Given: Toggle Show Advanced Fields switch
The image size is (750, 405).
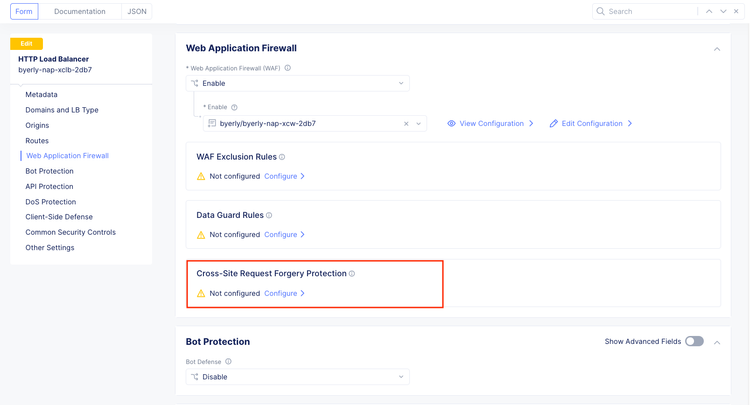Looking at the screenshot, I should tap(694, 341).
